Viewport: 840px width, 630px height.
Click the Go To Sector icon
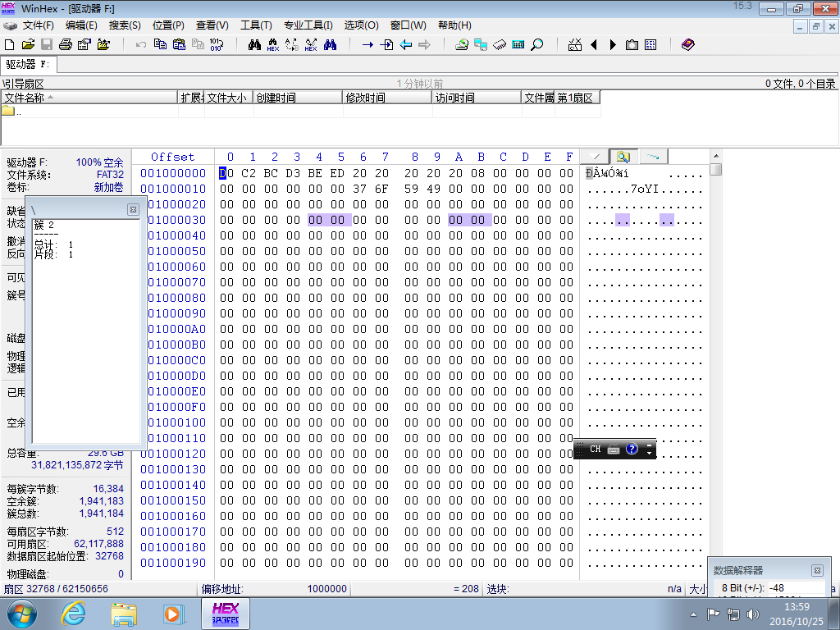(x=386, y=44)
